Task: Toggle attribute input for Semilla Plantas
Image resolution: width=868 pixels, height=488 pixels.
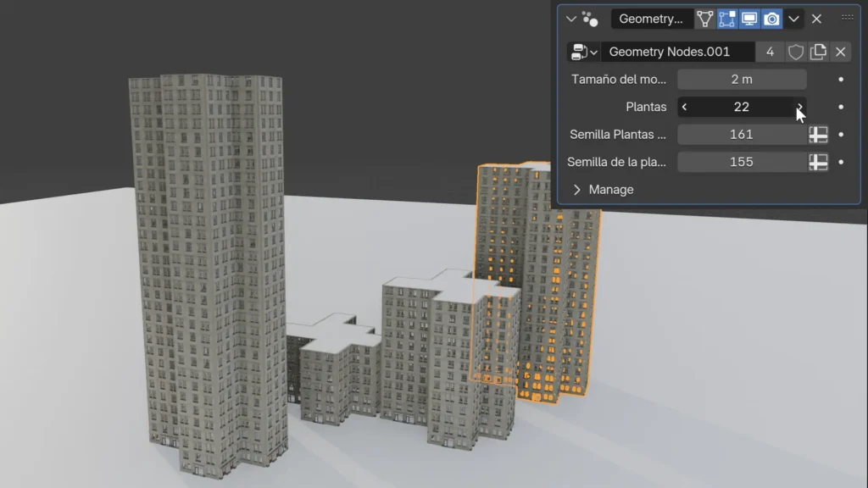Action: pos(818,135)
